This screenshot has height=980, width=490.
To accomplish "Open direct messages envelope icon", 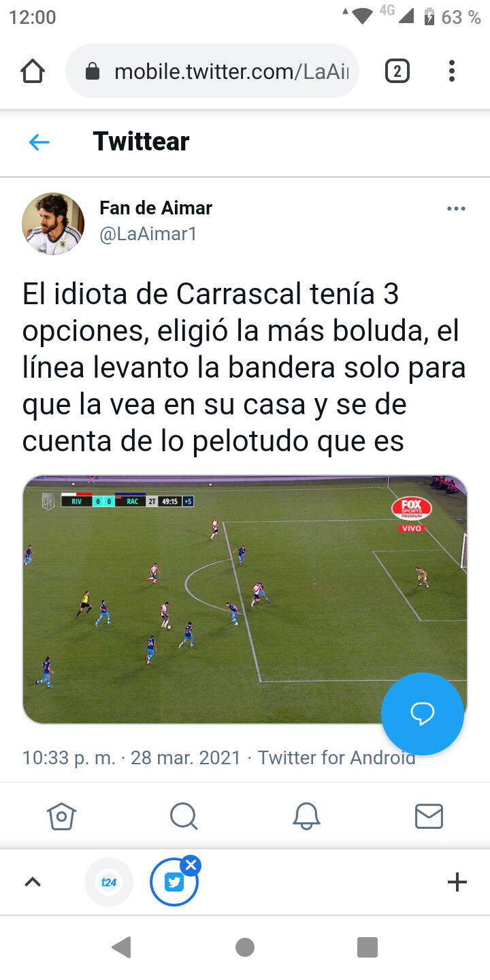I will pos(429,815).
